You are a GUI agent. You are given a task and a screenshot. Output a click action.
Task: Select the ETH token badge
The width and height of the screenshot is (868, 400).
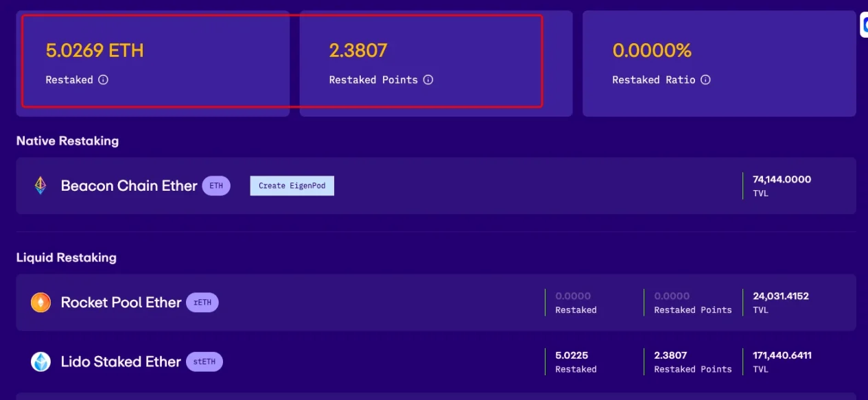pyautogui.click(x=216, y=186)
